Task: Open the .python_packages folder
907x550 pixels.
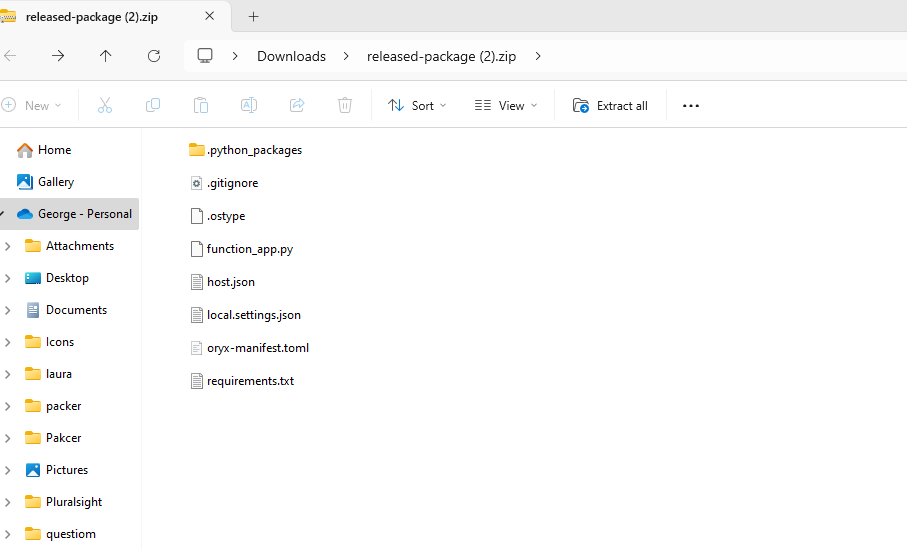Action: (x=254, y=150)
